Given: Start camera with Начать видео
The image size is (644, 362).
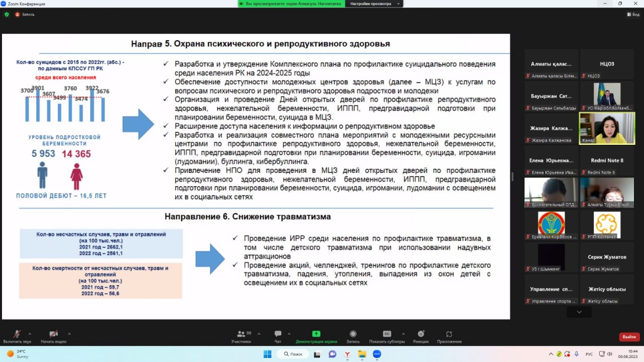Looking at the screenshot, I should (x=53, y=334).
